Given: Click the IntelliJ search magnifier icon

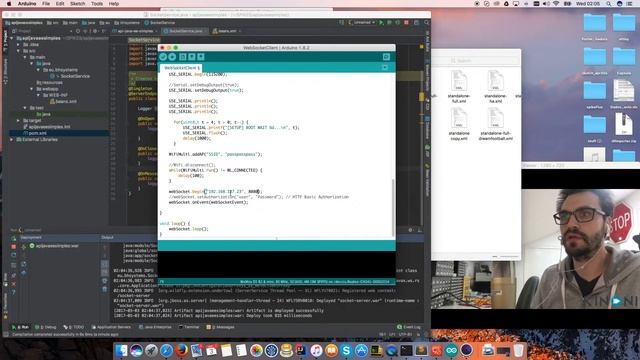Looking at the screenshot, I should point(427,22).
